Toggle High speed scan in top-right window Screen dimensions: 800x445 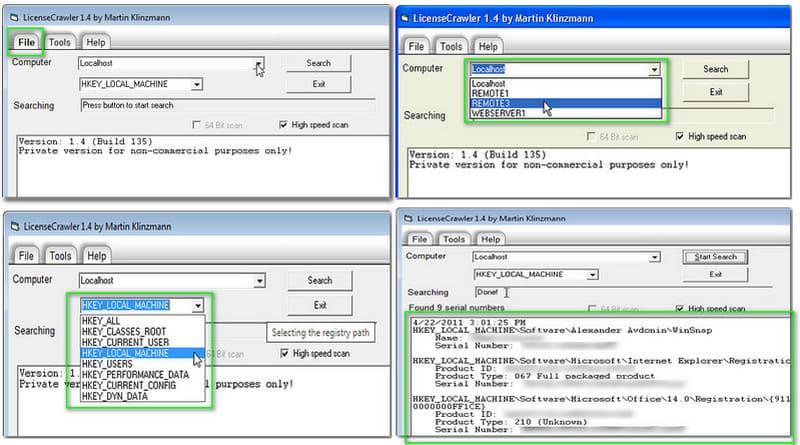tap(680, 136)
